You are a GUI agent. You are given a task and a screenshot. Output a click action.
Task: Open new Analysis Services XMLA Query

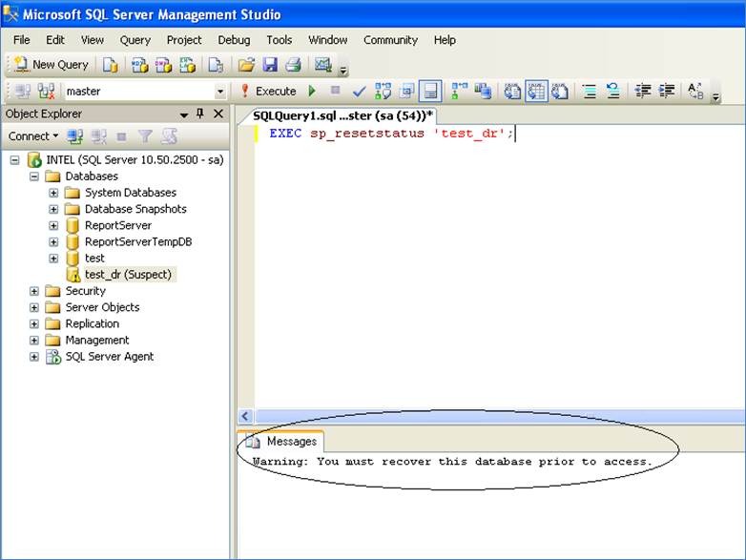[187, 65]
